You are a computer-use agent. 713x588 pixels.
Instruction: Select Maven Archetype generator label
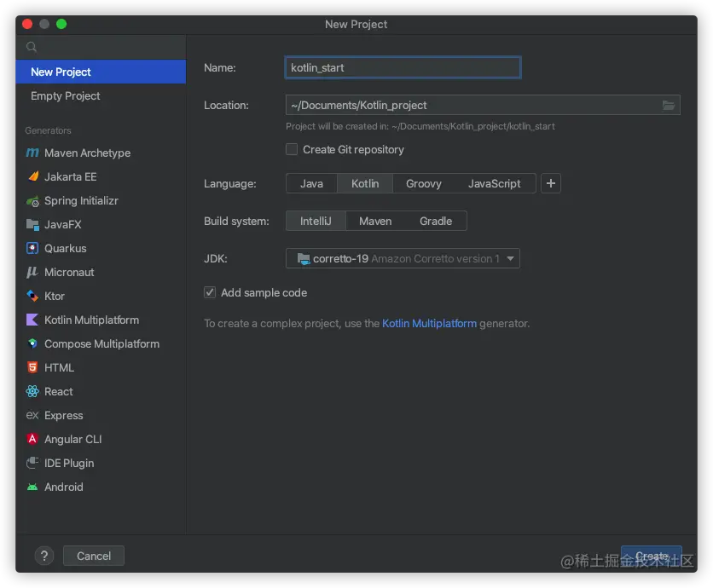[x=87, y=153]
